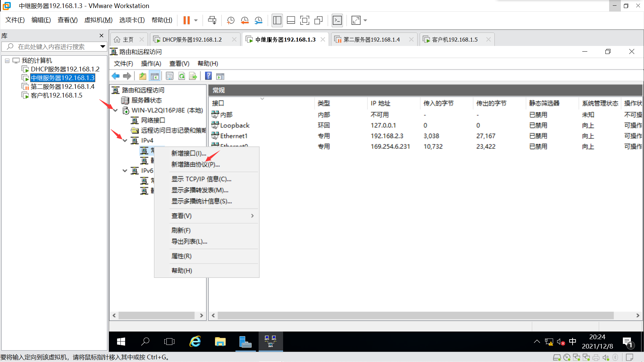Image resolution: width=644 pixels, height=362 pixels.
Task: Collapse the WIN-VL2QI16PJ8E local server node
Action: (x=116, y=110)
